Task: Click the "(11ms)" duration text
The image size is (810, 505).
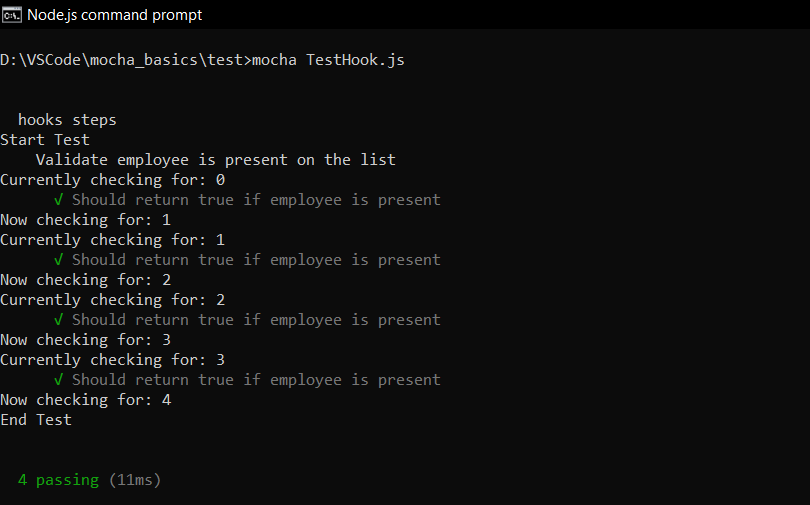Action: tap(135, 480)
